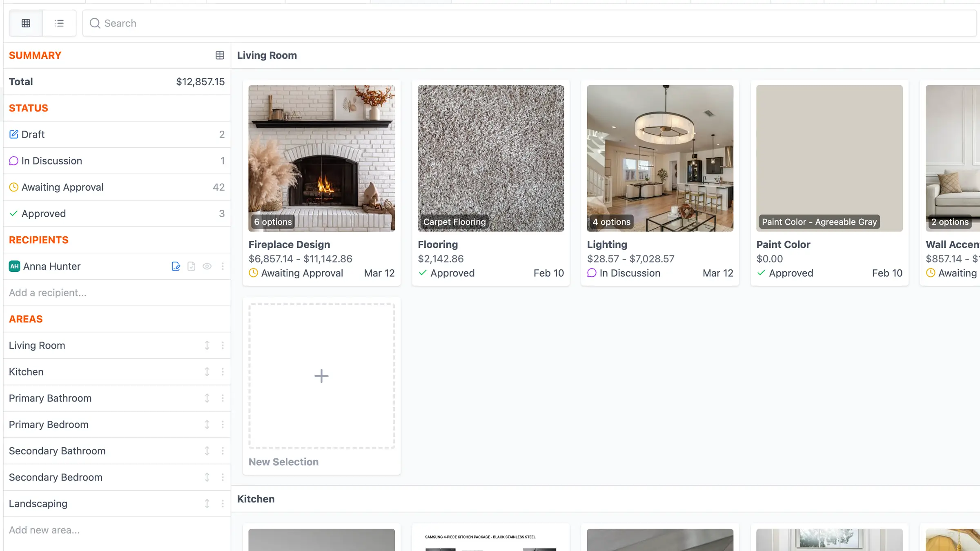
Task: Switch to grid view icon
Action: point(26,23)
